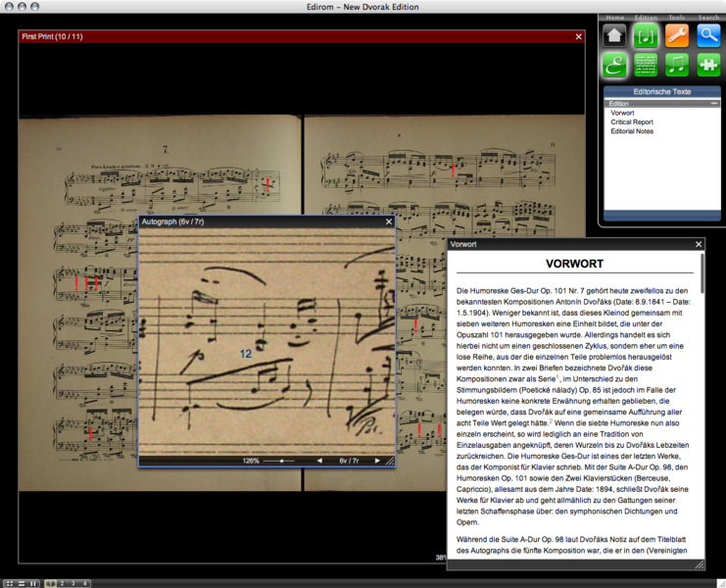This screenshot has width=726, height=588.
Task: Collapse the Edition section in Editorische Texte
Action: coord(714,103)
